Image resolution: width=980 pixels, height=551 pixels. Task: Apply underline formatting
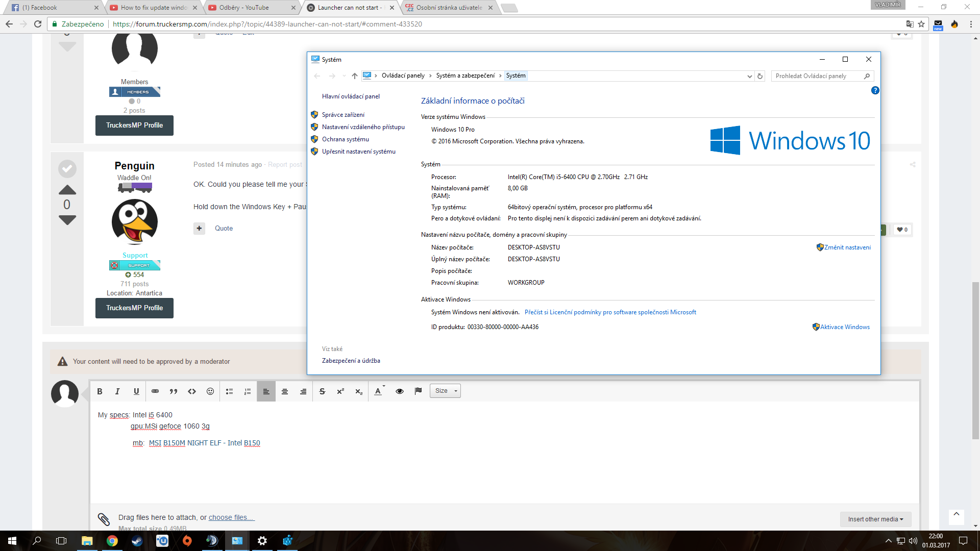pos(136,391)
